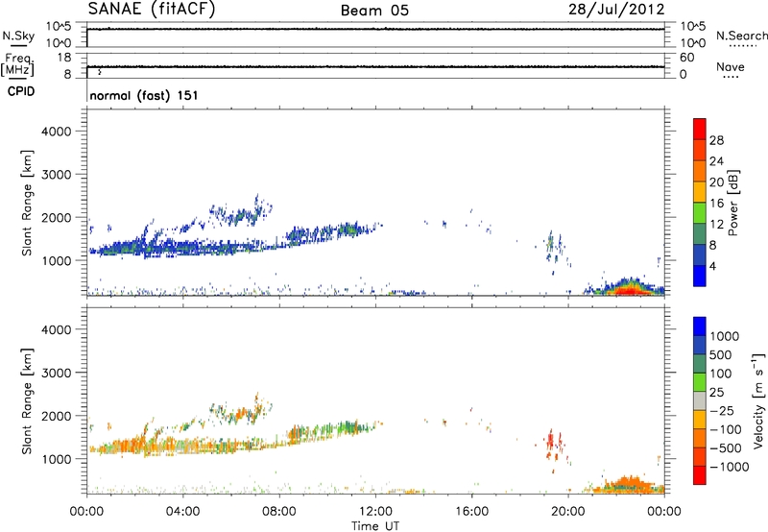Click the SANAE (fitACF) title text

(152, 10)
